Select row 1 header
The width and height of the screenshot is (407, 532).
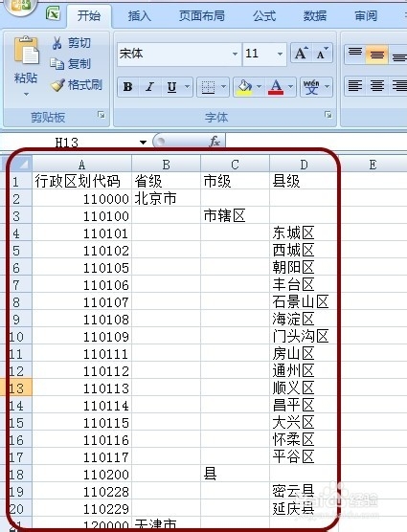point(16,182)
